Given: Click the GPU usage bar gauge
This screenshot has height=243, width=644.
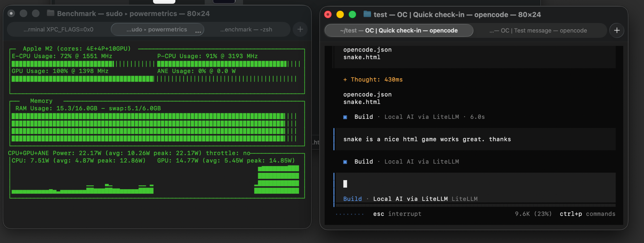Looking at the screenshot, I should (83, 79).
